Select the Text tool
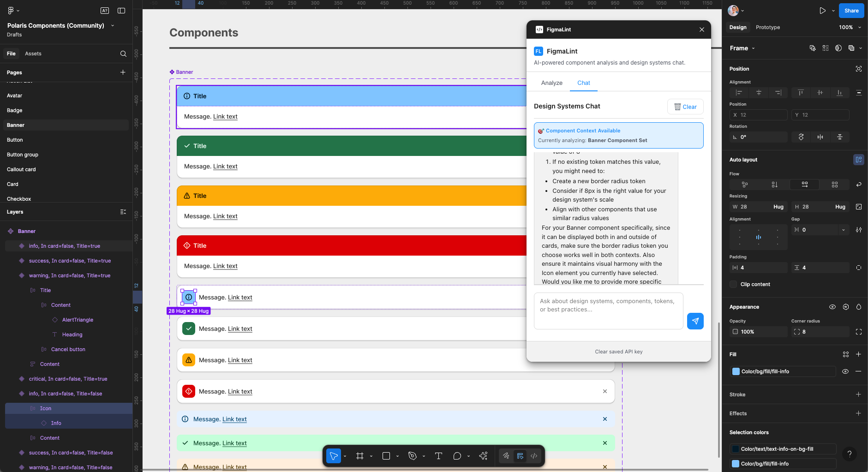The width and height of the screenshot is (868, 472). 438,456
